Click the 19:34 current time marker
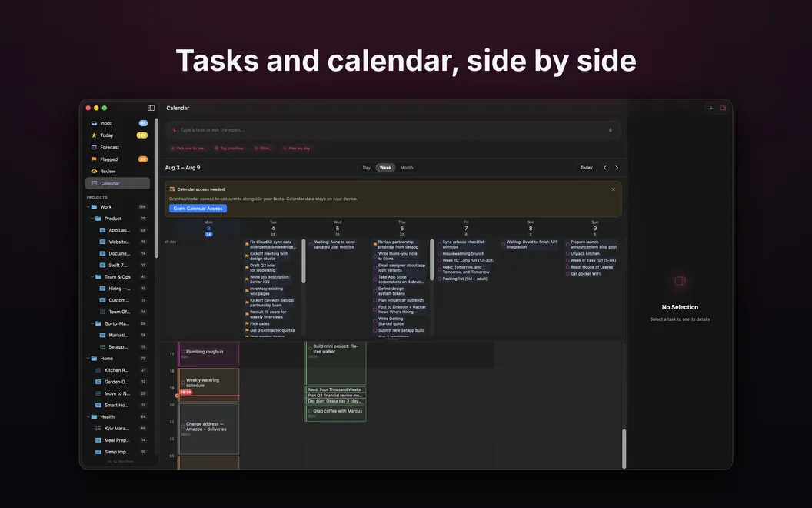This screenshot has height=508, width=812. 186,393
